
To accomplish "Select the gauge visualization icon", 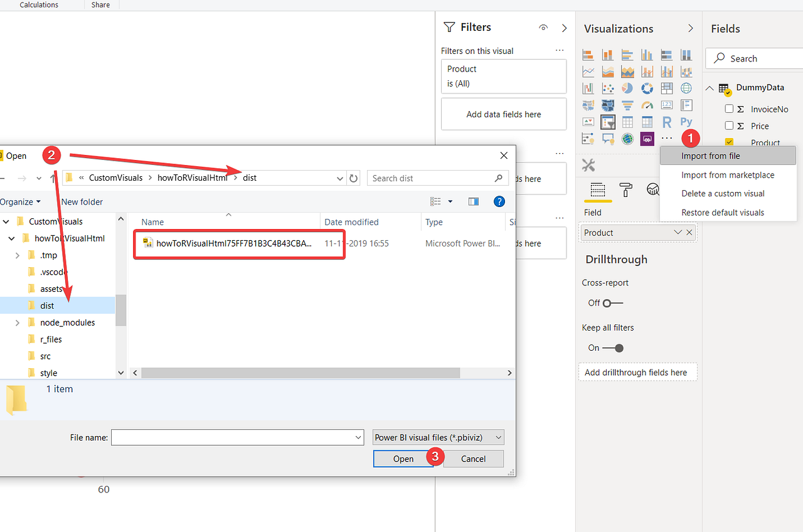I will (x=647, y=105).
